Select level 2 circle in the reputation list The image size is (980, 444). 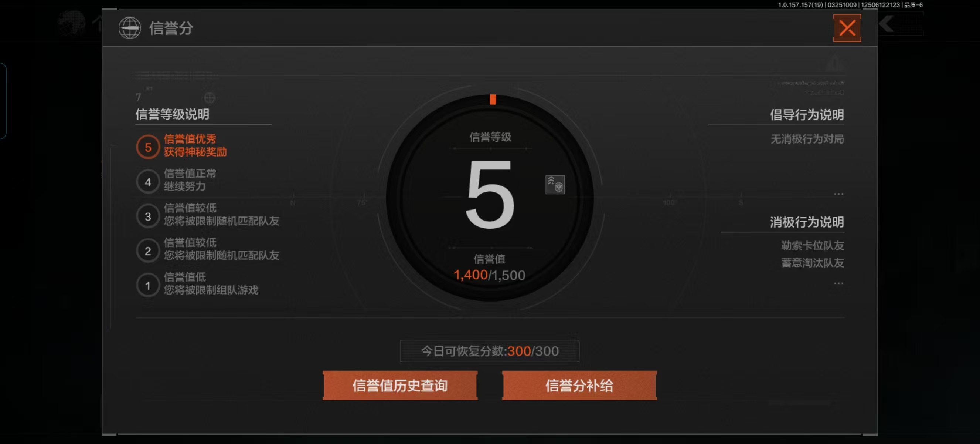pos(148,251)
